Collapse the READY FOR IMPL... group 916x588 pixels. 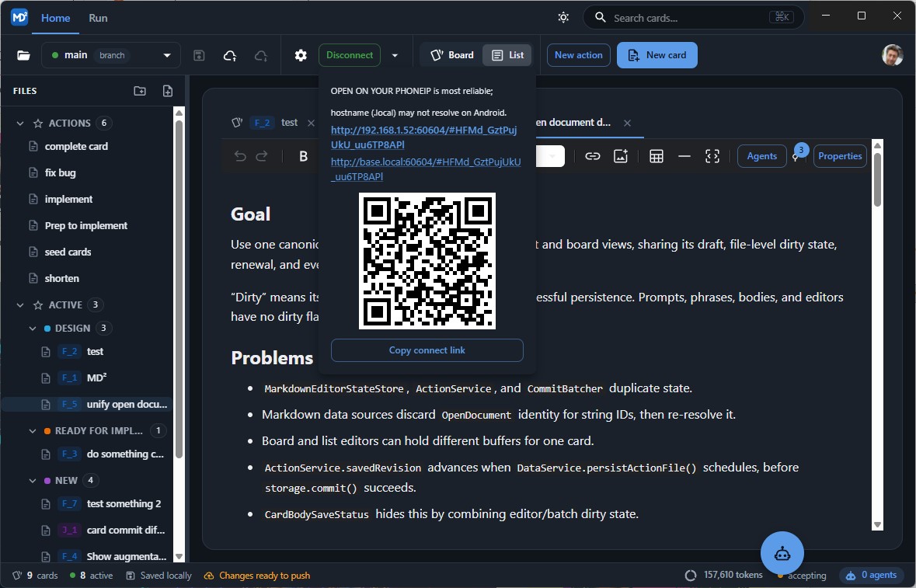coord(33,431)
